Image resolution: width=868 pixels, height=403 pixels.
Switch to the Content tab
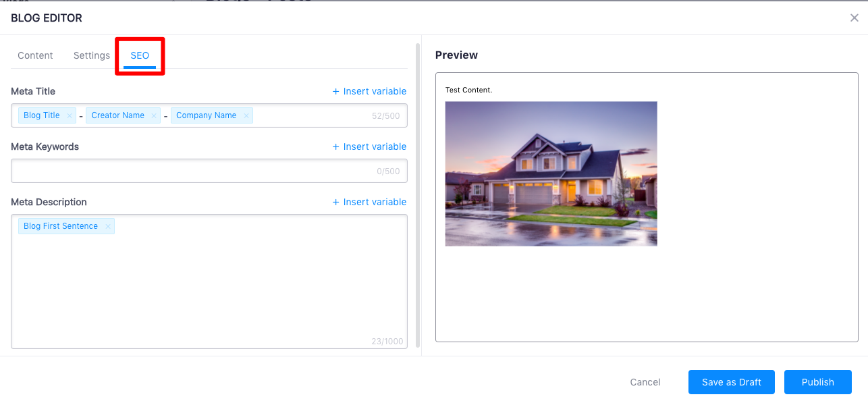(35, 55)
